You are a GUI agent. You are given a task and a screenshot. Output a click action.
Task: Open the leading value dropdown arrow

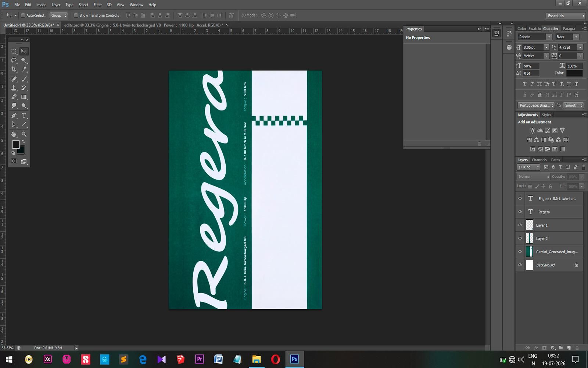pyautogui.click(x=580, y=47)
